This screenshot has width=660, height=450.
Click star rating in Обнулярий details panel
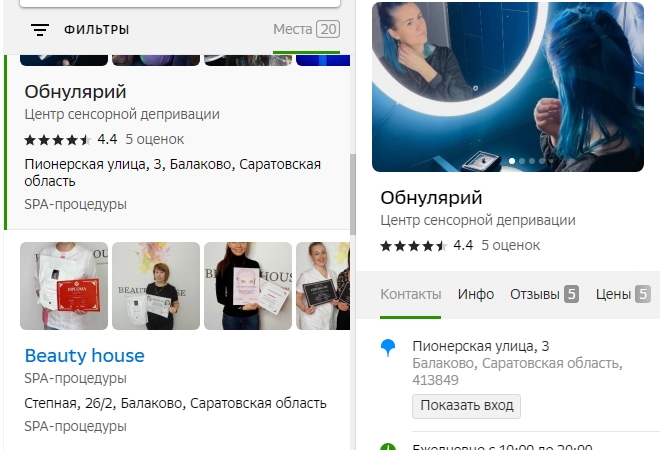[413, 246]
